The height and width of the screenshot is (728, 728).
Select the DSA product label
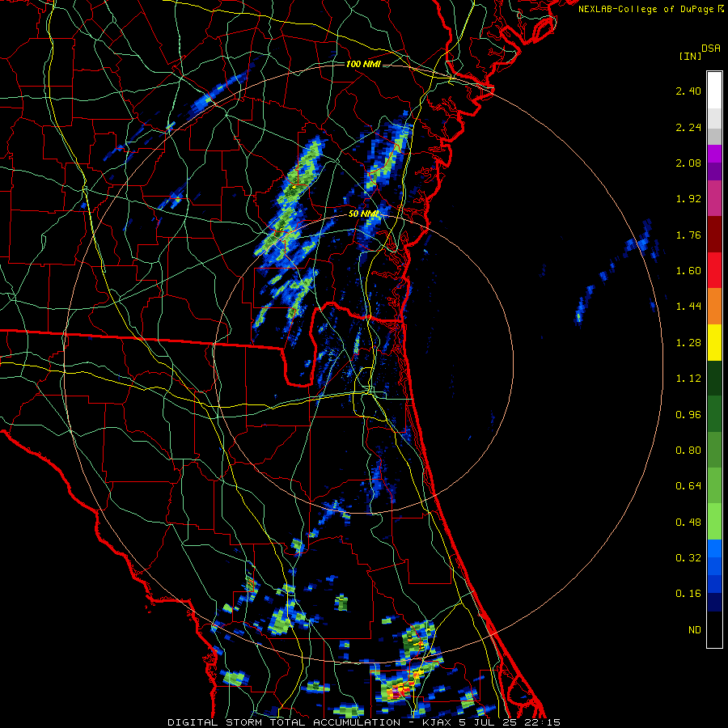[711, 48]
